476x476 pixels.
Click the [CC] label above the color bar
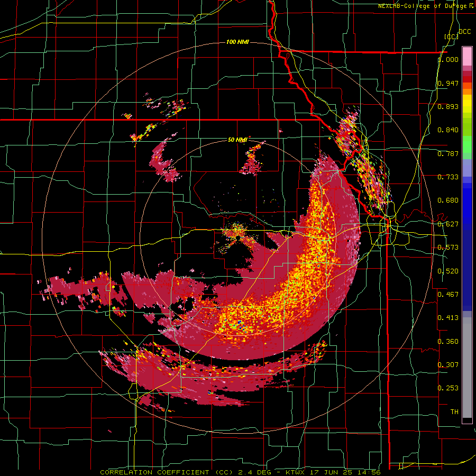(451, 36)
